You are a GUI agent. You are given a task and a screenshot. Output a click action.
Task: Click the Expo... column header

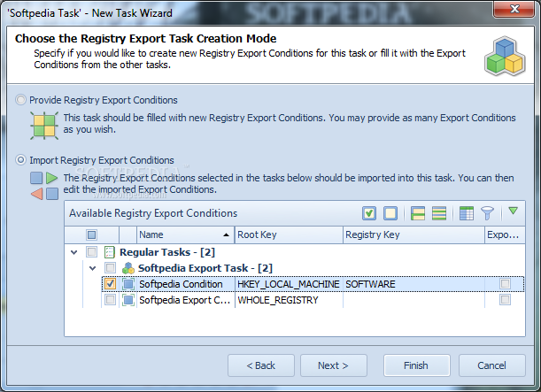point(505,234)
